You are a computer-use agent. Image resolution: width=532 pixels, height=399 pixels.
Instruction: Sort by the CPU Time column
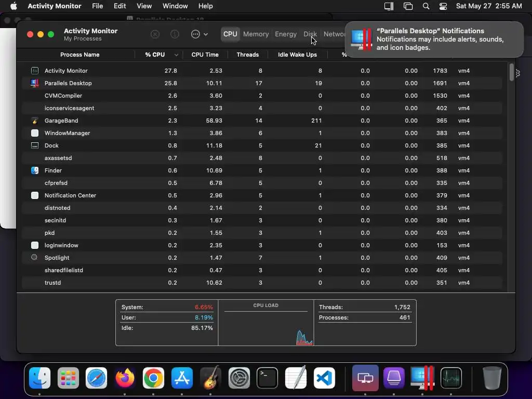point(205,55)
